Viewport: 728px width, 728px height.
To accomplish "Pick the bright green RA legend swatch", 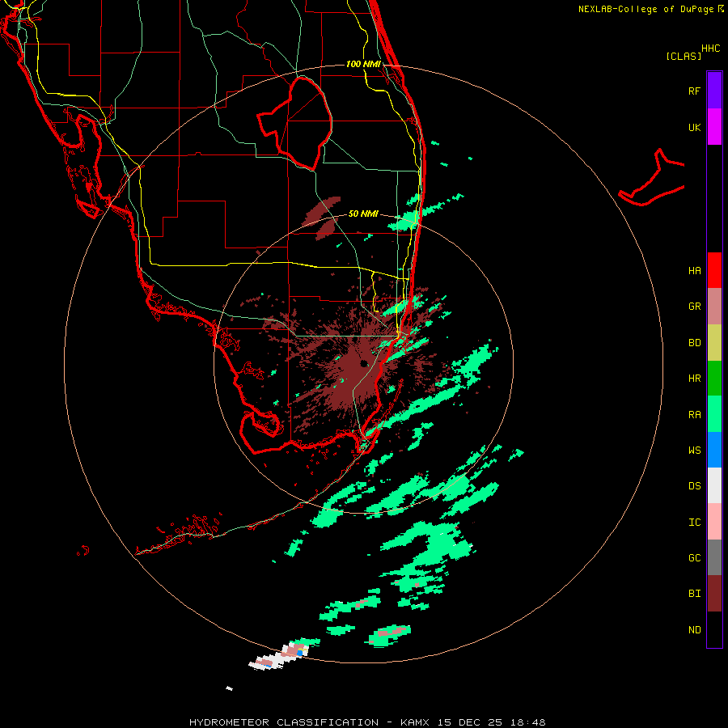I will 714,414.
